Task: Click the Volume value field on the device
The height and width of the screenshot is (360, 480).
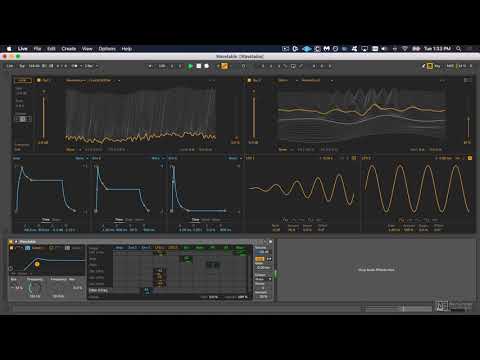Action: (263, 252)
